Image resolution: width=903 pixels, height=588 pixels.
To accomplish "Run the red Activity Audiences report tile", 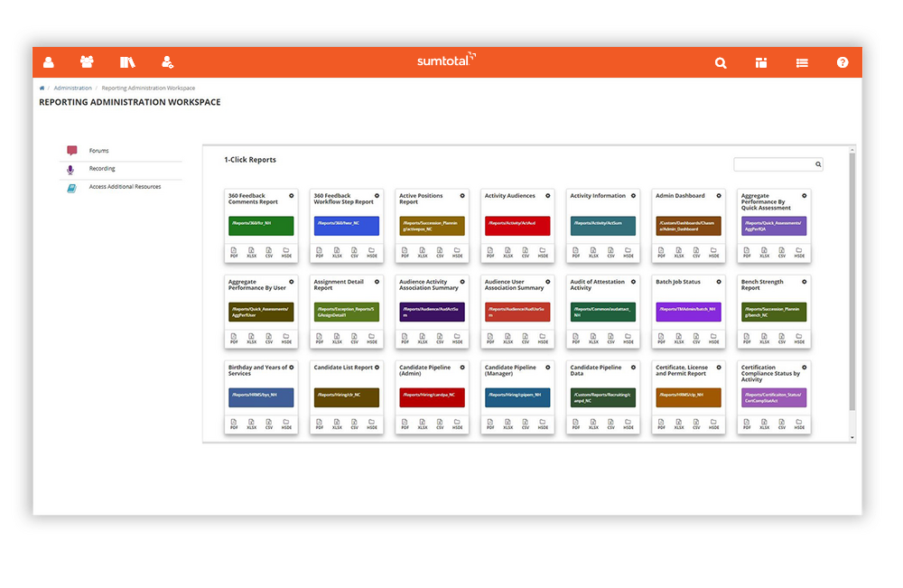I will [x=517, y=226].
